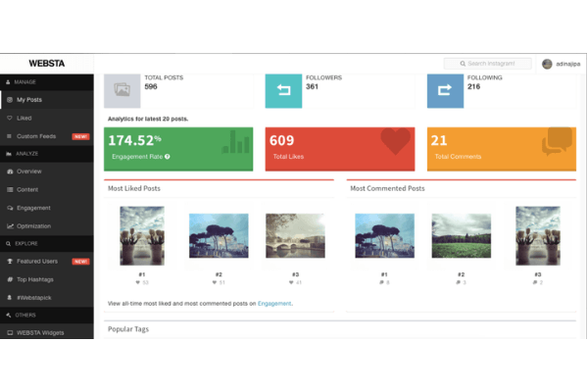Click the trophy icon beside Featured Users
Screen dimensions: 588x392
pos(10,261)
